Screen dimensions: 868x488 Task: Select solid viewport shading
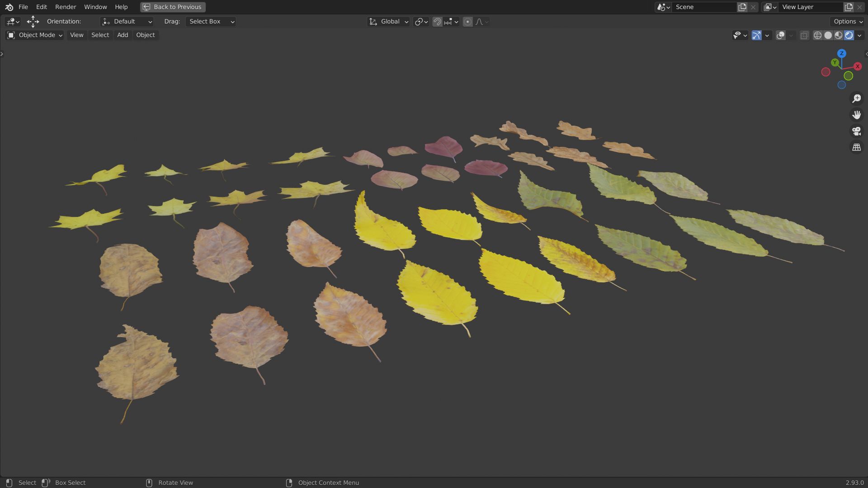click(828, 35)
